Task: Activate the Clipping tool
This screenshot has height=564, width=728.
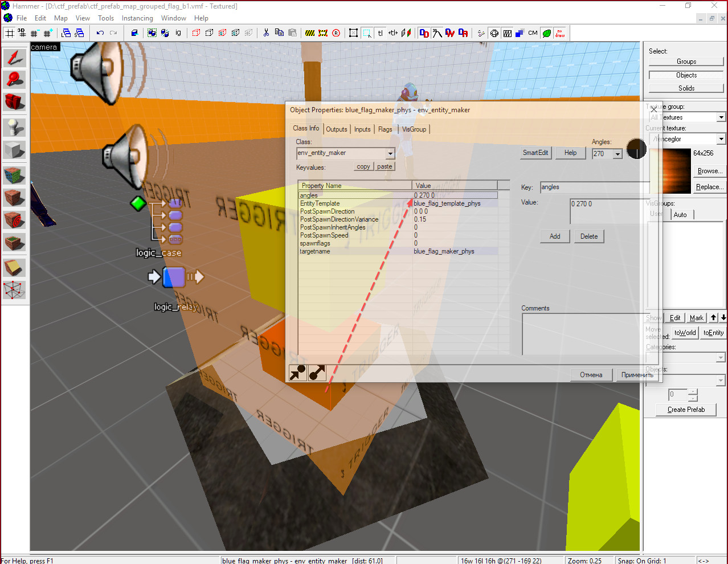Action: 15,267
